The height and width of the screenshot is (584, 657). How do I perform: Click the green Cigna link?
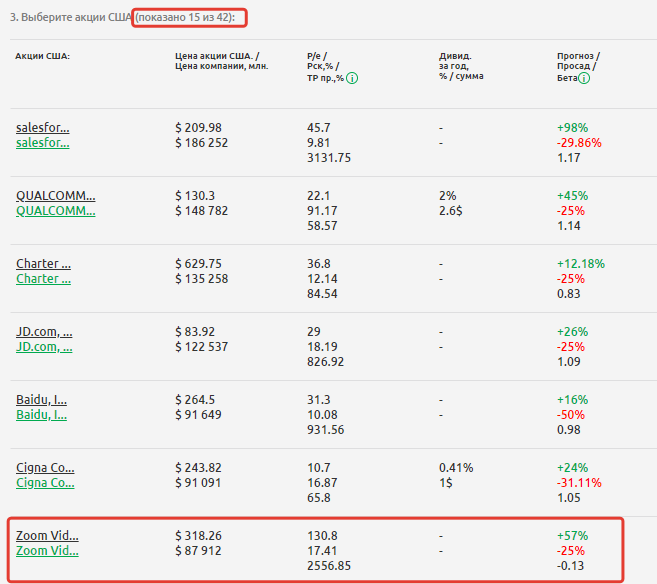[45, 483]
